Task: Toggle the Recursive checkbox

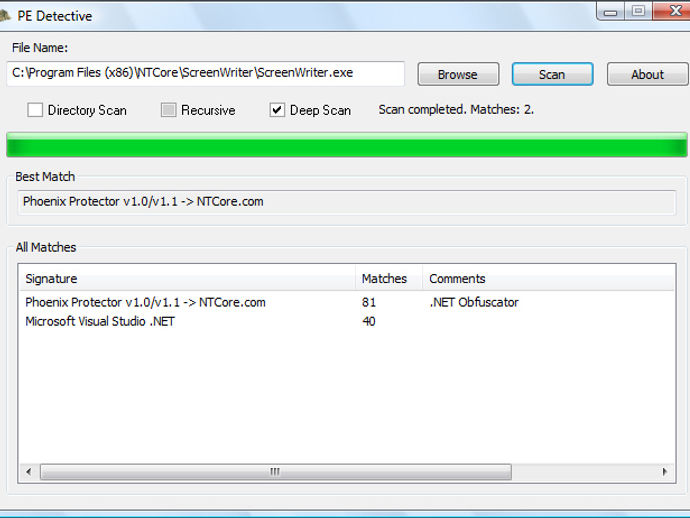Action: click(x=169, y=110)
